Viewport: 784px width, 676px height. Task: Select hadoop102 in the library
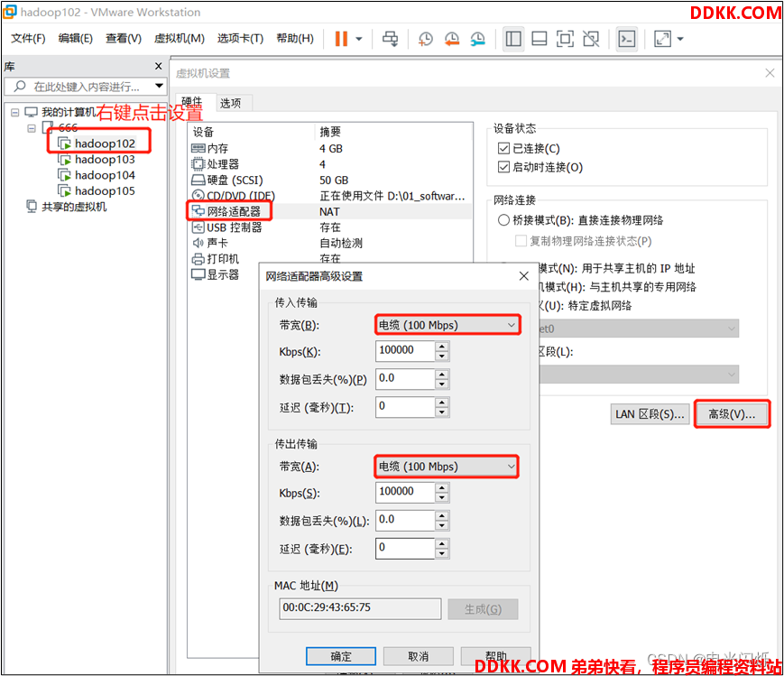tap(105, 144)
